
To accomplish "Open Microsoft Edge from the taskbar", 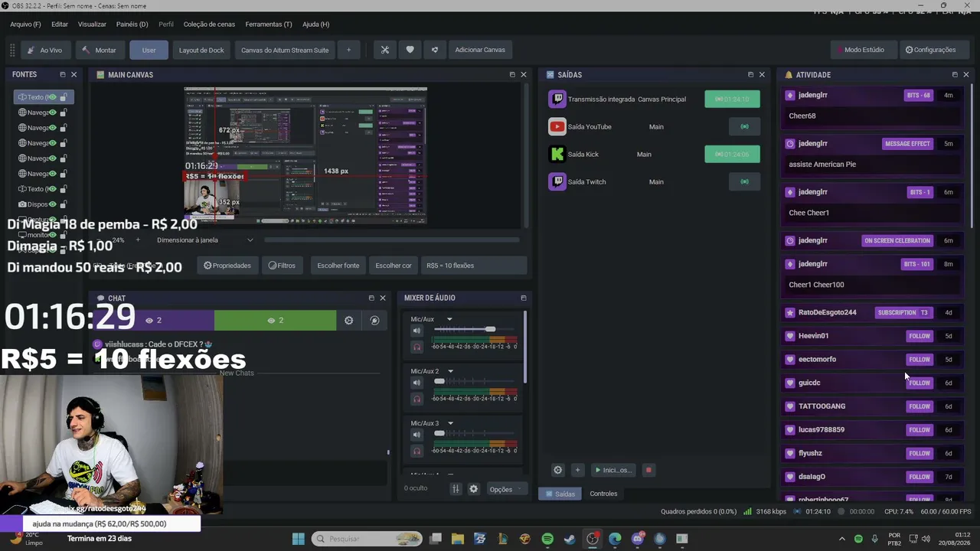I will (615, 539).
